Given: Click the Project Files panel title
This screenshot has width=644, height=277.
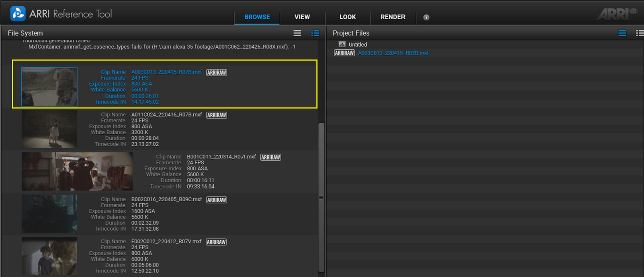Looking at the screenshot, I should [351, 33].
